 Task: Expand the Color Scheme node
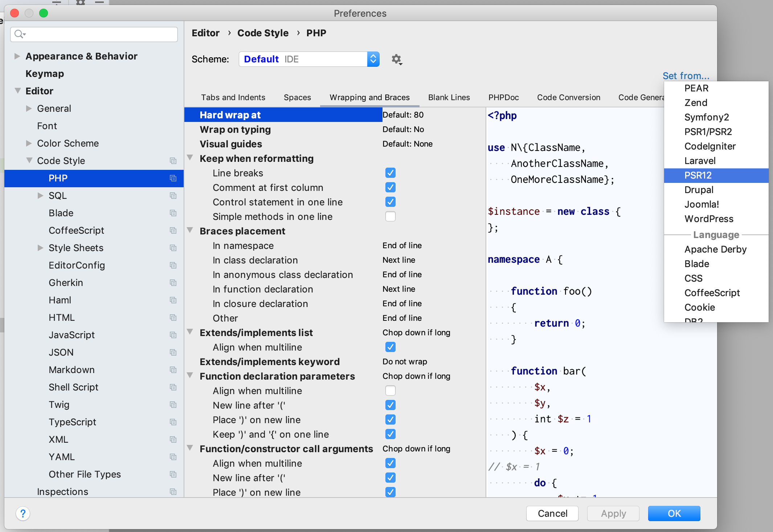tap(29, 143)
